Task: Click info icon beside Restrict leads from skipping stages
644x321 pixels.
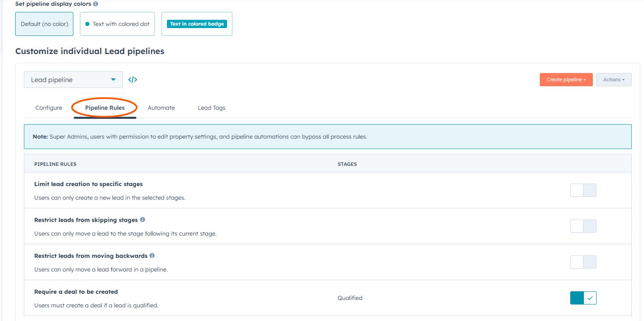Action: pyautogui.click(x=143, y=220)
